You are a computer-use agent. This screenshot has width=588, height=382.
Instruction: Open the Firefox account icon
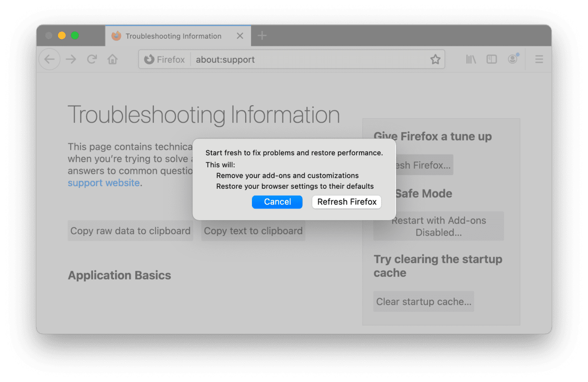coord(513,59)
